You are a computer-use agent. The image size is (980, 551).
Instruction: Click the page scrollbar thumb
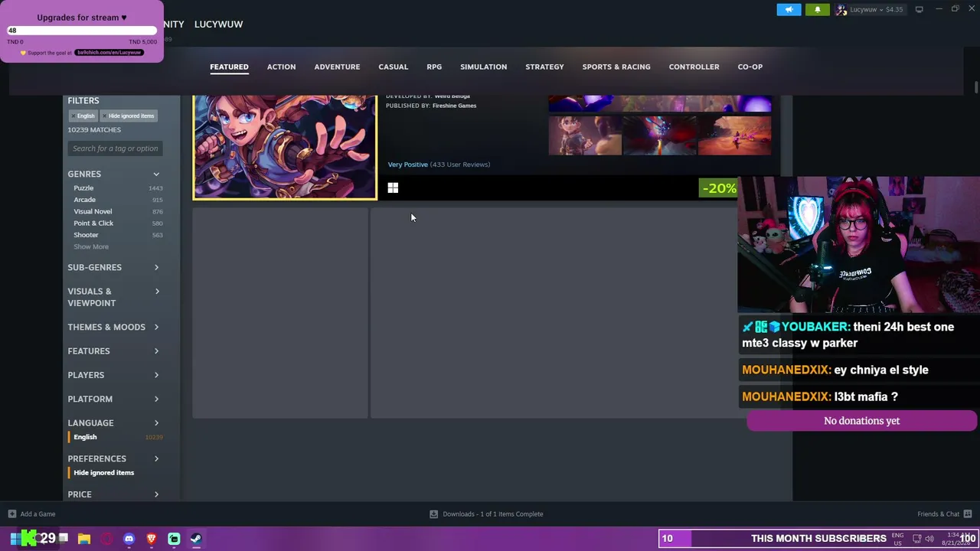point(975,87)
